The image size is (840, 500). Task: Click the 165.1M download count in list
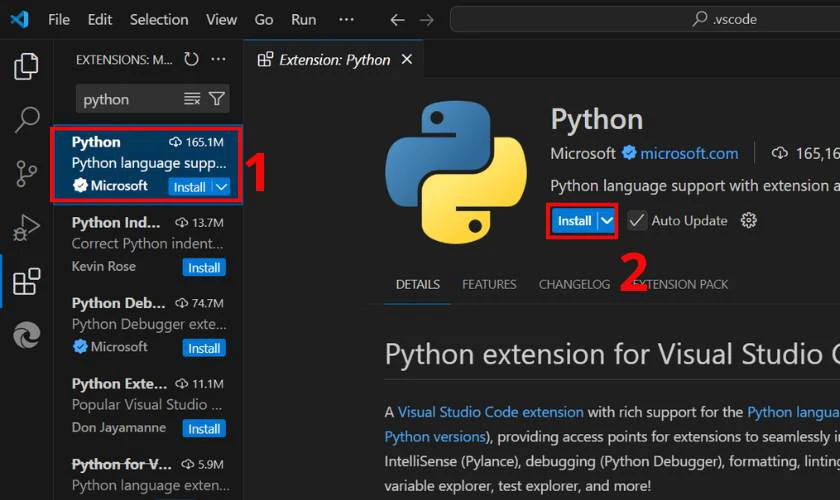205,142
